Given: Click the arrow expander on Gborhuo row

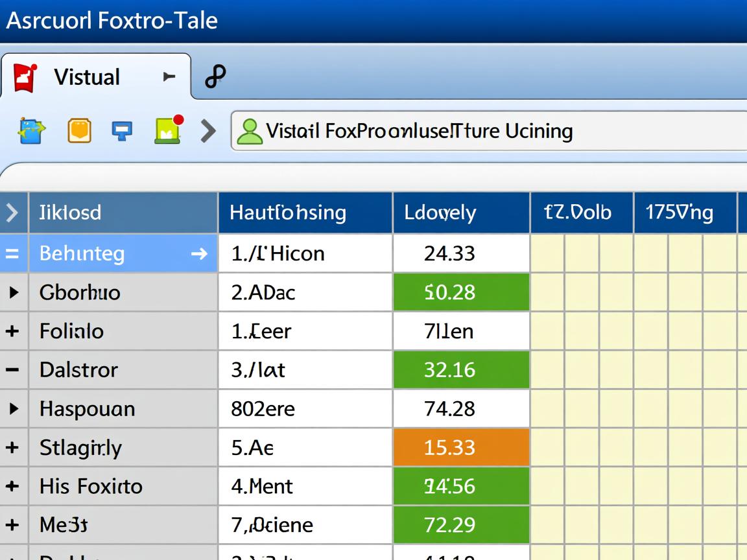Looking at the screenshot, I should pos(13,292).
